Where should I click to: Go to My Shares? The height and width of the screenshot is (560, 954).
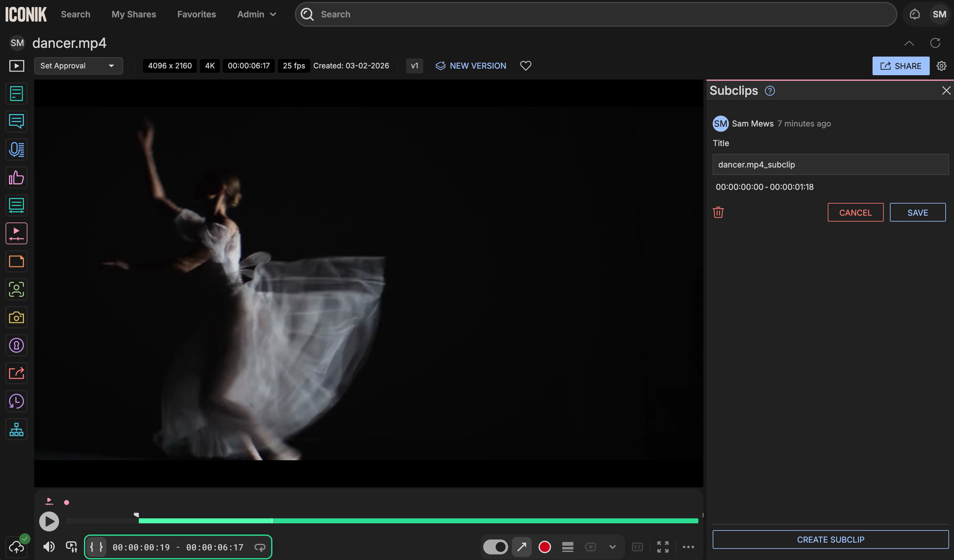(x=134, y=14)
